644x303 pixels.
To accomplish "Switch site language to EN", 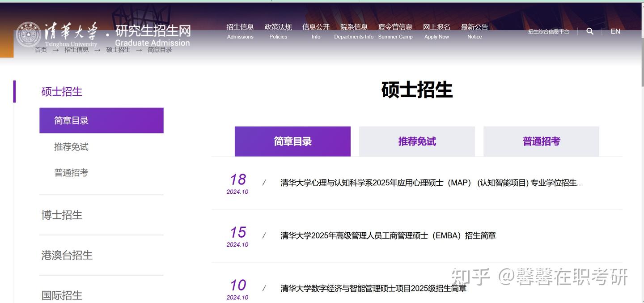I will tap(615, 31).
